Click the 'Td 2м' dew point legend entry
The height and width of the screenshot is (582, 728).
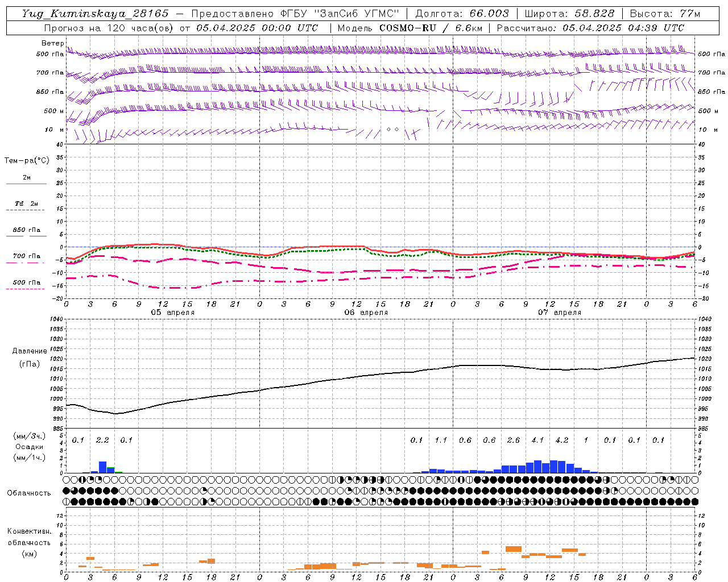point(27,203)
